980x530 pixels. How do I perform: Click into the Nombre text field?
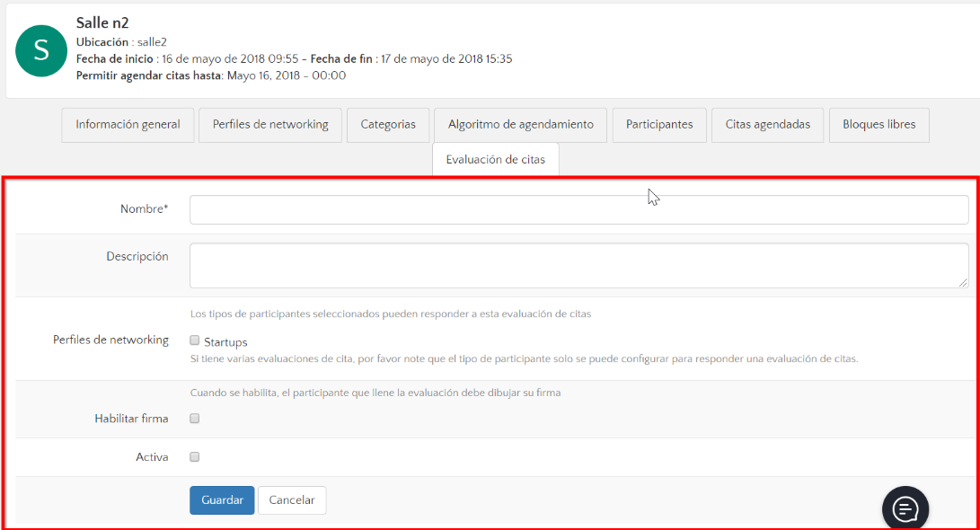(578, 209)
